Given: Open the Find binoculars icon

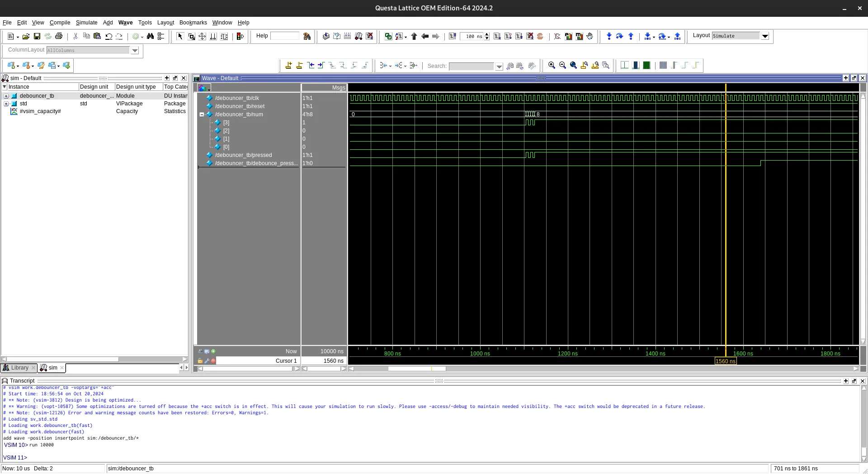Looking at the screenshot, I should [x=151, y=36].
